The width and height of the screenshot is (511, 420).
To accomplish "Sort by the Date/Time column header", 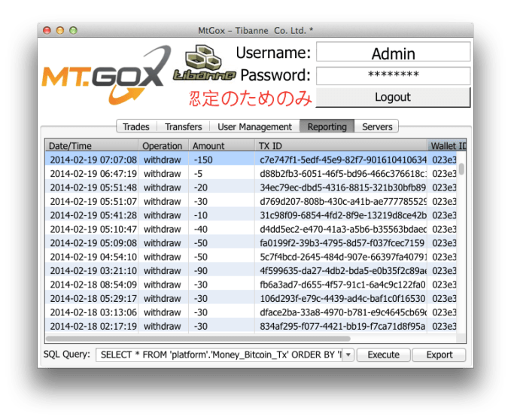I will (x=92, y=146).
